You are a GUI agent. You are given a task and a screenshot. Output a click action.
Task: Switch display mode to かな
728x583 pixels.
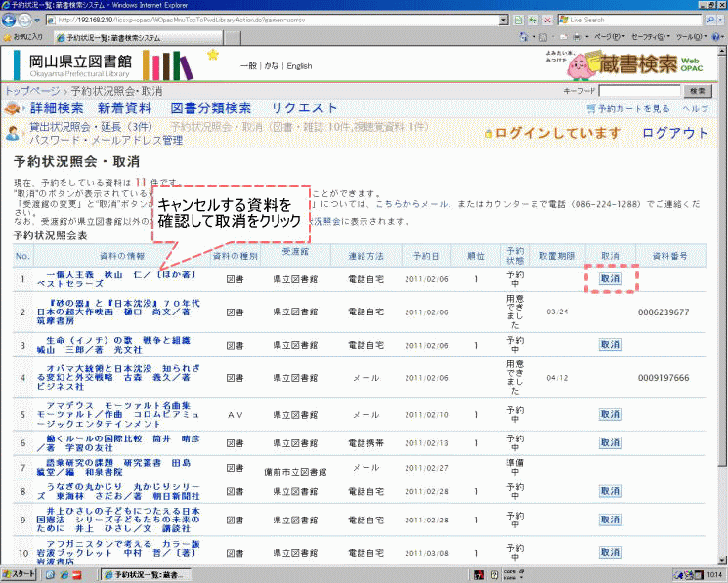tap(272, 65)
